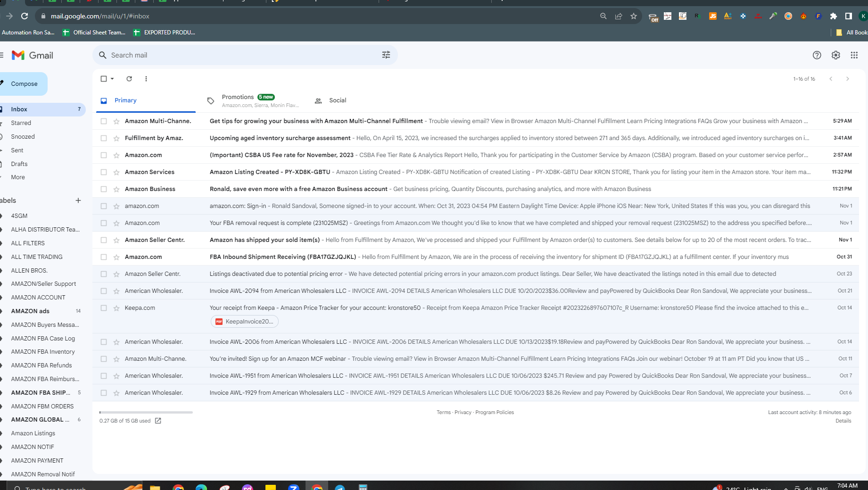View account activity Details

click(x=843, y=421)
